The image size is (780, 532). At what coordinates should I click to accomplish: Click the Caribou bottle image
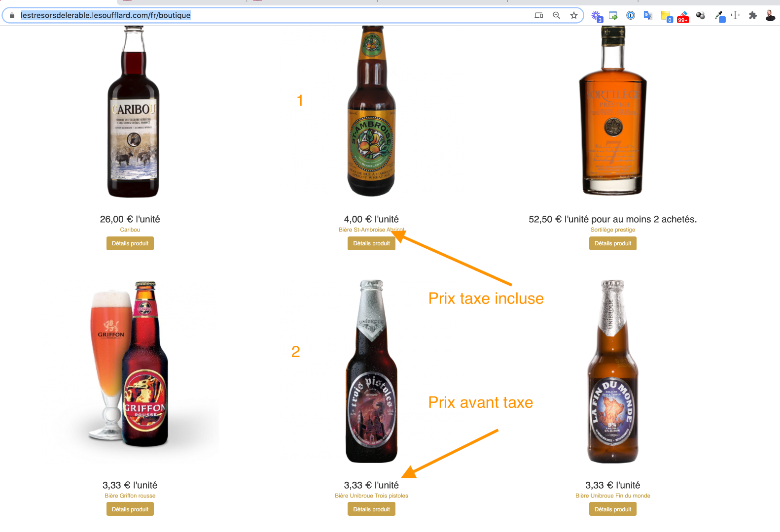[133, 112]
